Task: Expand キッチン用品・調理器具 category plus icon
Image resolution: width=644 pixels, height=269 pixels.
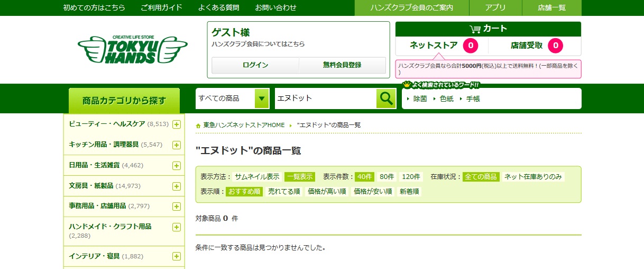Action: (177, 145)
